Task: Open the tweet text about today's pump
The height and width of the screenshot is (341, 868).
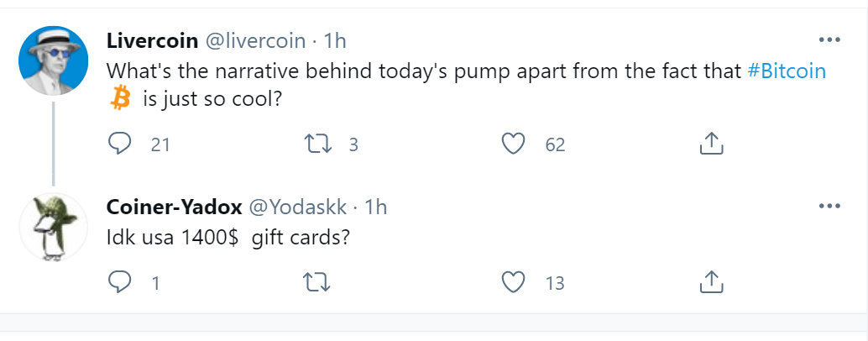Action: (420, 71)
